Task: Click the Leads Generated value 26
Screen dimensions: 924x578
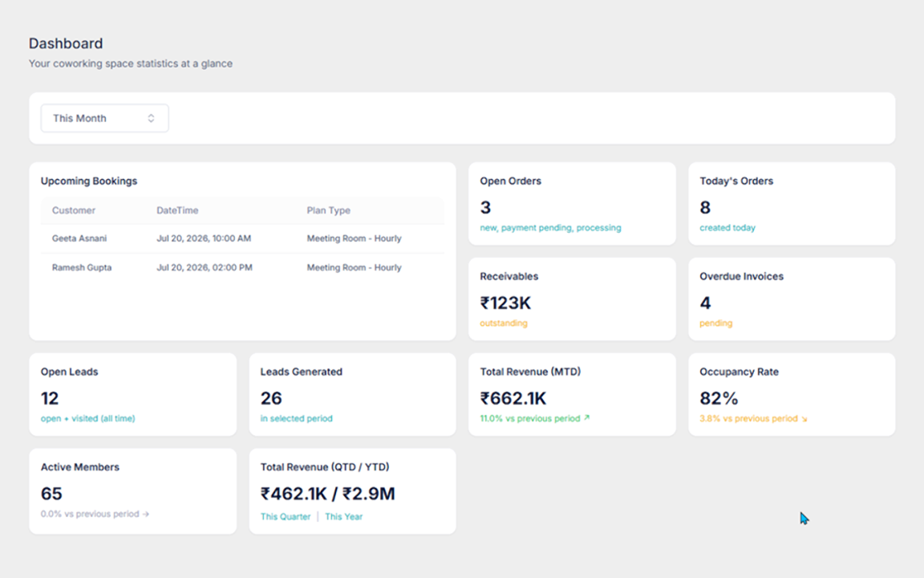Action: click(271, 399)
